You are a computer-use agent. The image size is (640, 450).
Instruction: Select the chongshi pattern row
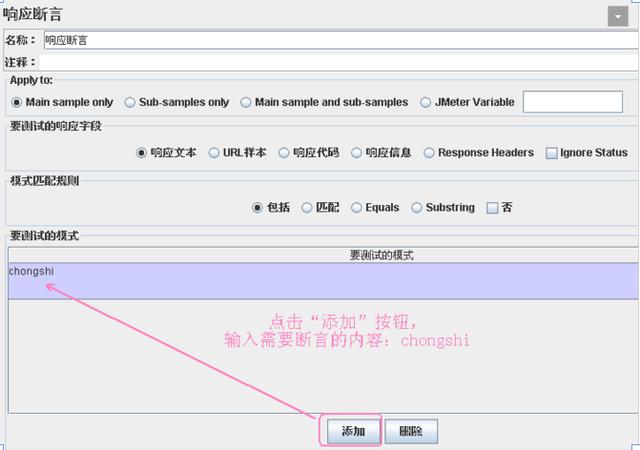point(323,281)
